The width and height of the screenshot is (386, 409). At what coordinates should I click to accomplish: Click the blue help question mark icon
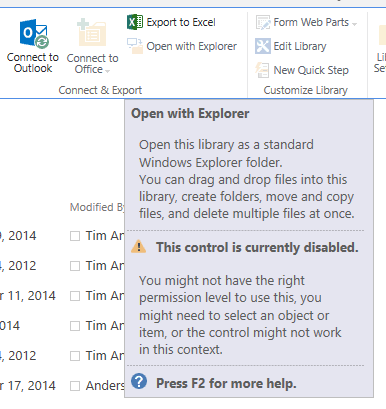pos(139,381)
